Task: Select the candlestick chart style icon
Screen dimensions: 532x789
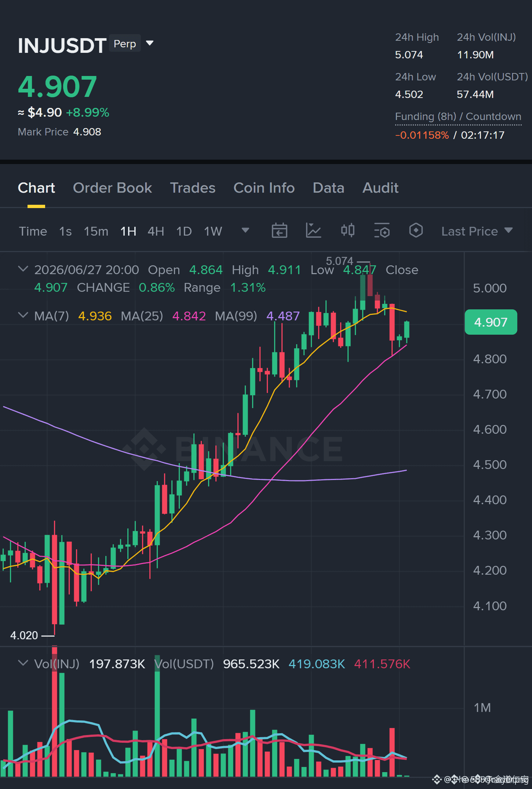Action: point(347,231)
